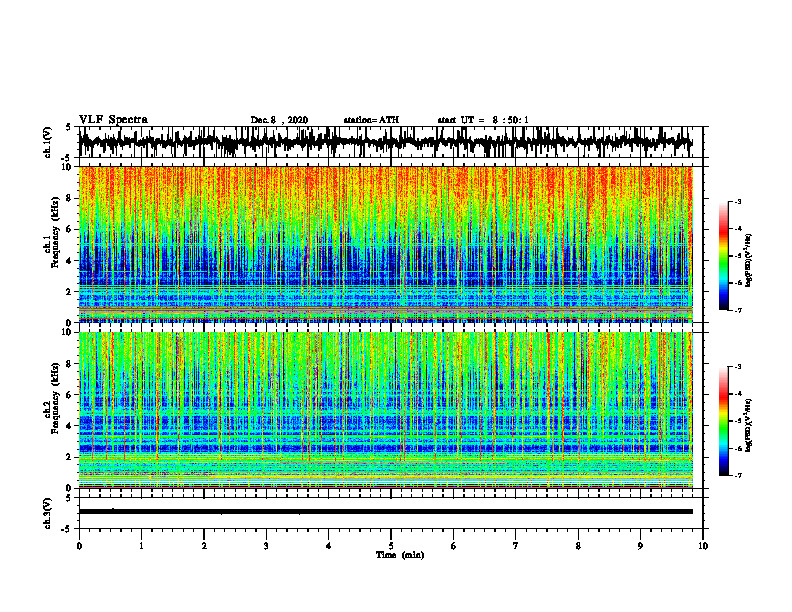Click the ch.1 spectrogram plot area
This screenshot has height=612, width=792.
pos(385,244)
